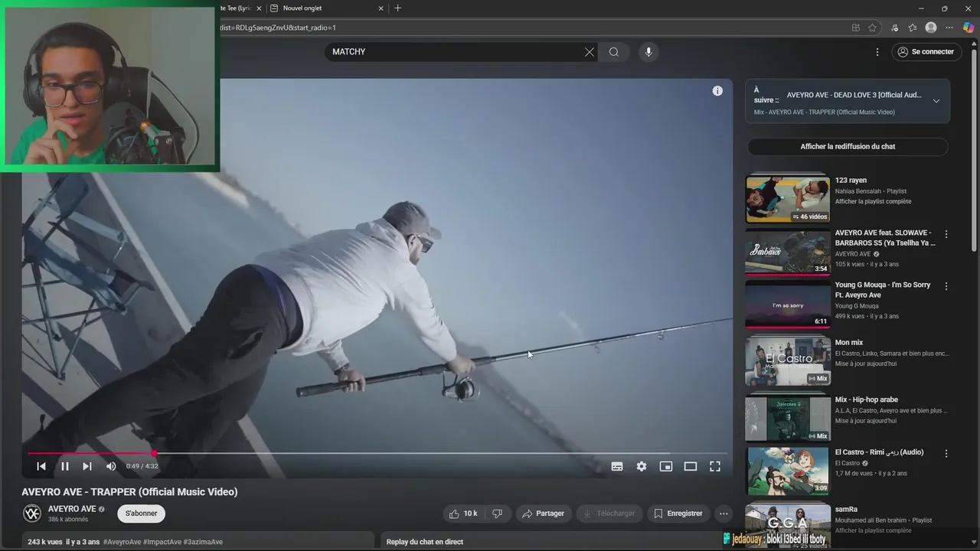
Task: Click video title AVEYRO AVE - TRAPPER
Action: click(129, 492)
